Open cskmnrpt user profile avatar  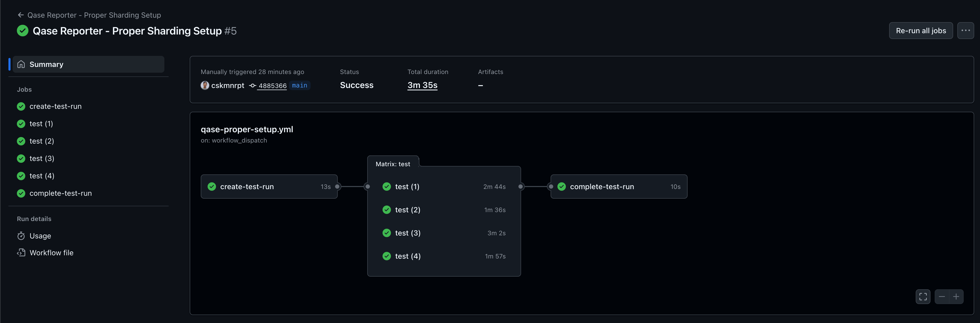tap(205, 85)
